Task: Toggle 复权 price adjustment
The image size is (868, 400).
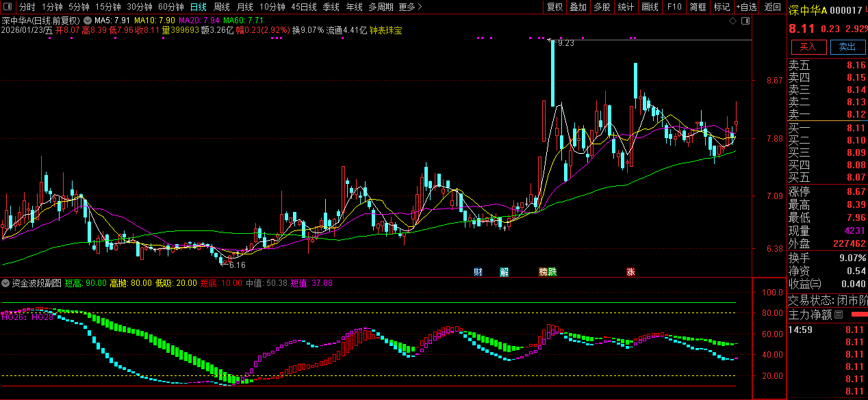Action: click(554, 7)
